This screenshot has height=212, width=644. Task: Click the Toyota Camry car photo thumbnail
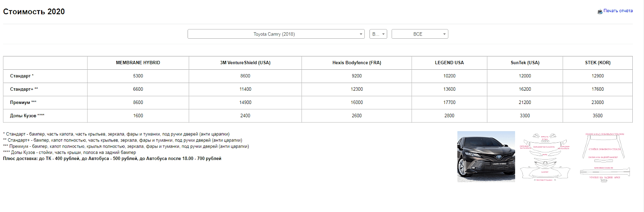click(486, 157)
